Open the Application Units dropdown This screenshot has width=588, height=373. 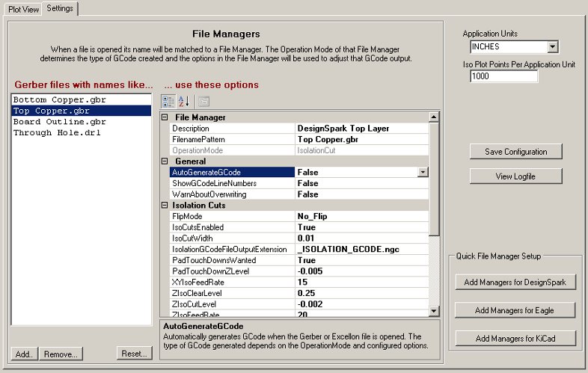pos(553,47)
